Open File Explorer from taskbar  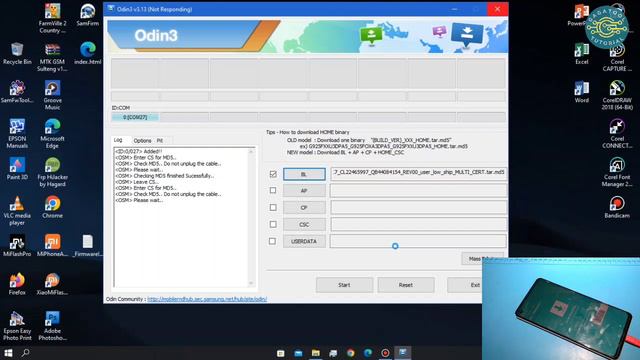pos(316,353)
